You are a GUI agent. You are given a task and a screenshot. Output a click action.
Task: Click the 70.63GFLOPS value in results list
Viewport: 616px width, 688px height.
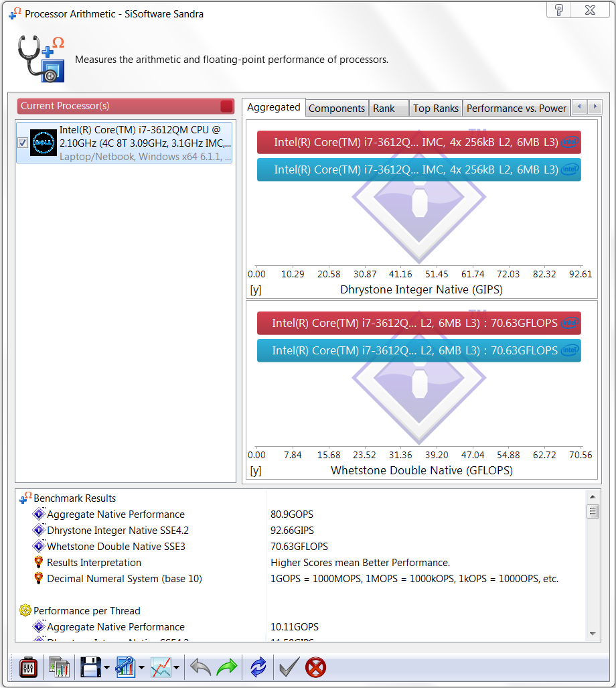pyautogui.click(x=299, y=546)
